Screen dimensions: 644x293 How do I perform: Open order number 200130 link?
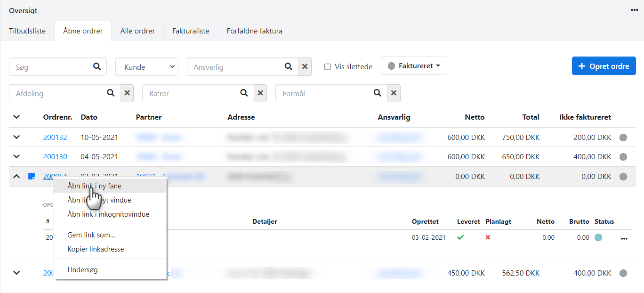click(55, 157)
